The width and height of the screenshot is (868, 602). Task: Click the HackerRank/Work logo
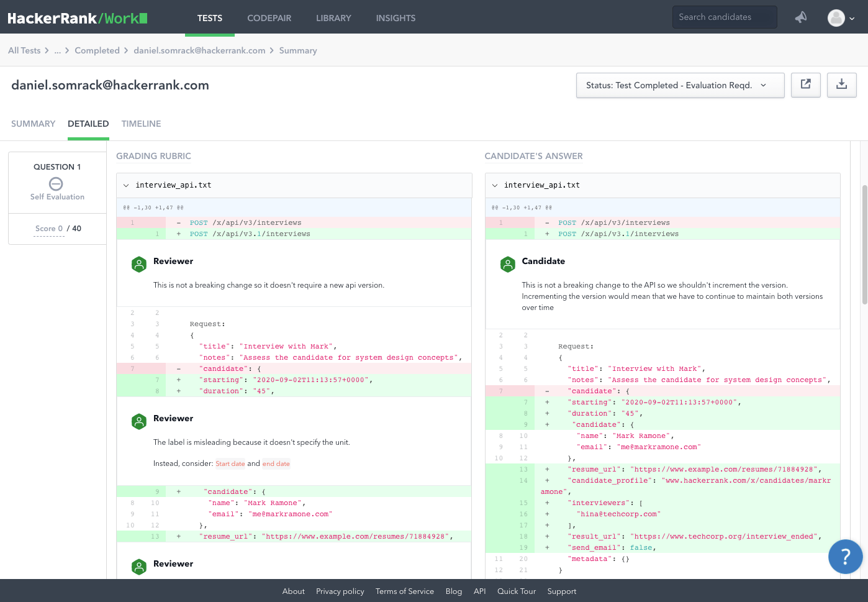pos(76,18)
